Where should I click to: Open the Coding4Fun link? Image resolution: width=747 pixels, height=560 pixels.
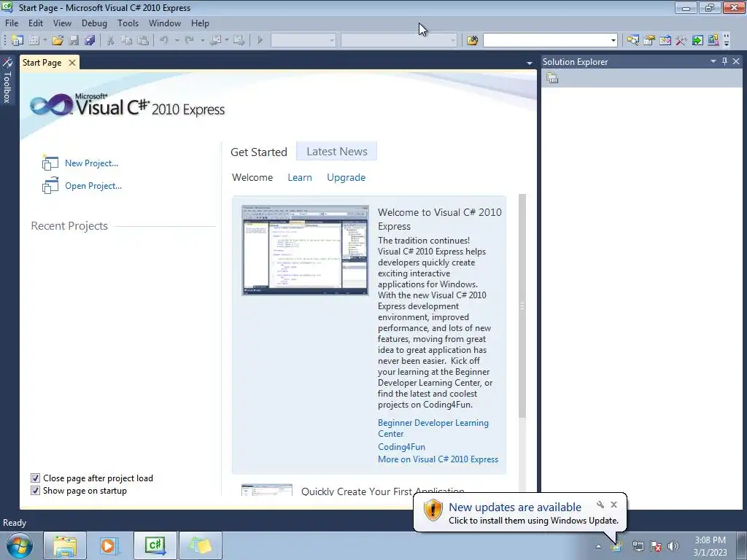point(402,447)
